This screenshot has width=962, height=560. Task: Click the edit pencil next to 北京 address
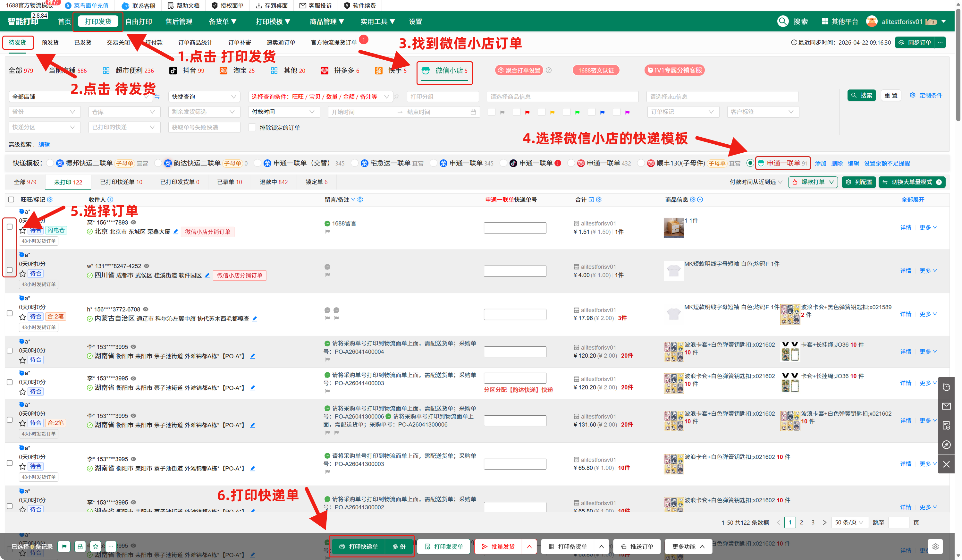click(176, 232)
